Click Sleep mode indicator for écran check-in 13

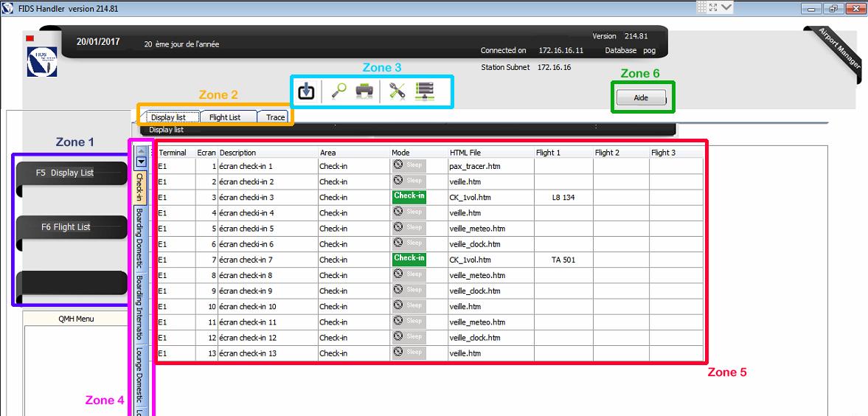(x=409, y=353)
